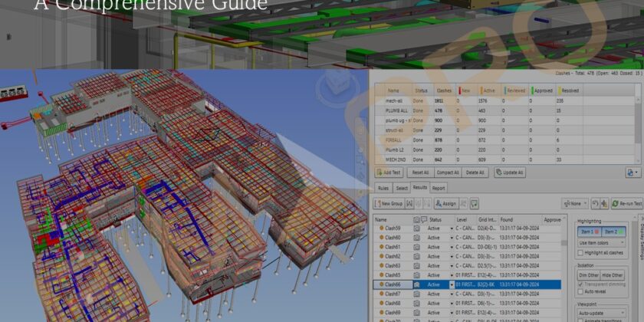Click the group selected clashes icon

pos(409,203)
